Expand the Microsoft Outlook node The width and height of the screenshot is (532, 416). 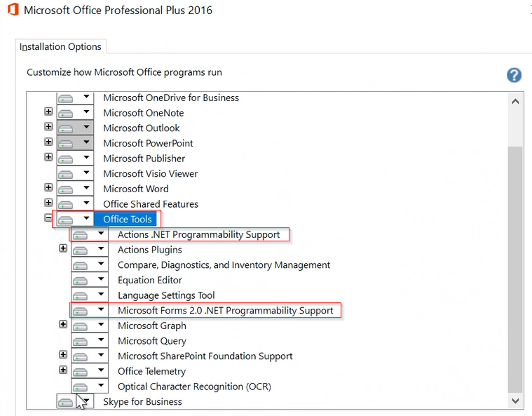(x=48, y=127)
